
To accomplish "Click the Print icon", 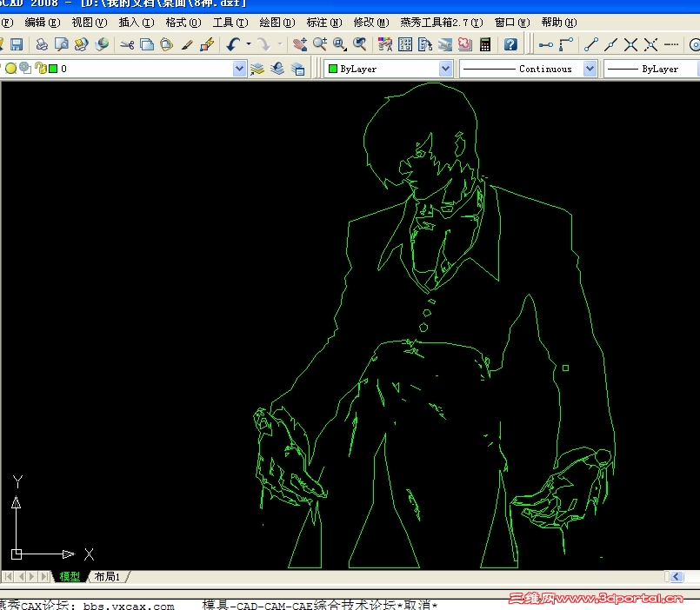I will (x=42, y=44).
